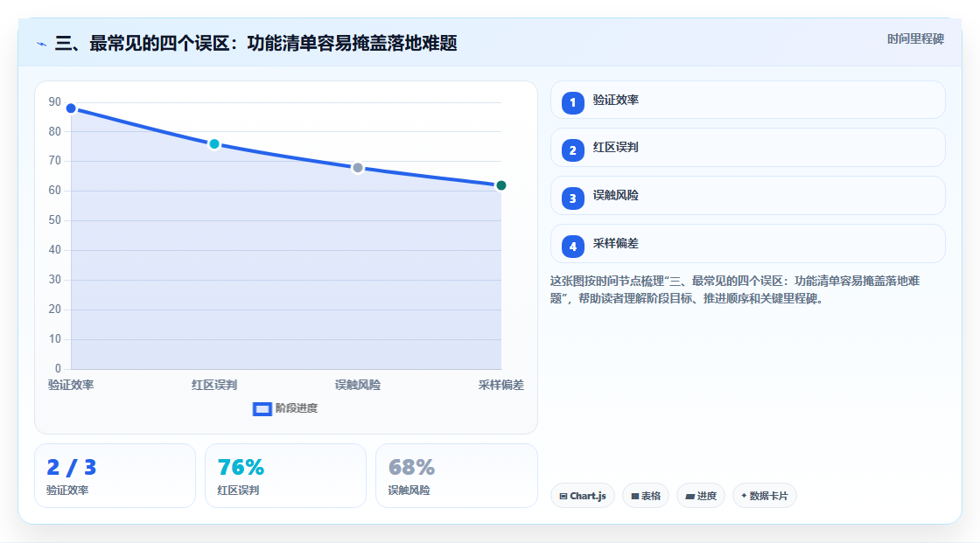Image resolution: width=980 pixels, height=543 pixels.
Task: Click the 阶段进度 legend label
Action: coord(297,408)
